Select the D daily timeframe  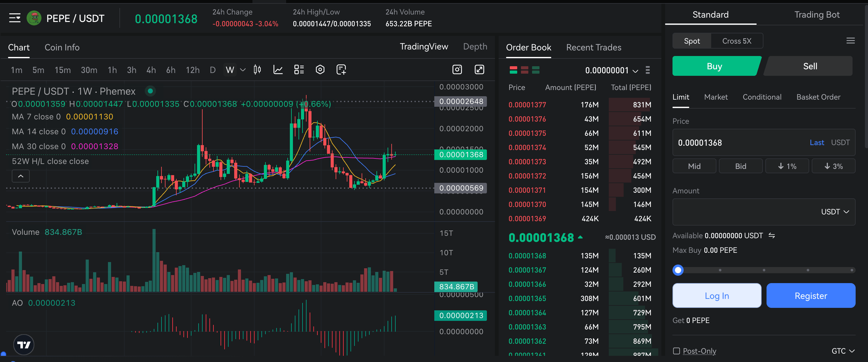click(x=212, y=70)
